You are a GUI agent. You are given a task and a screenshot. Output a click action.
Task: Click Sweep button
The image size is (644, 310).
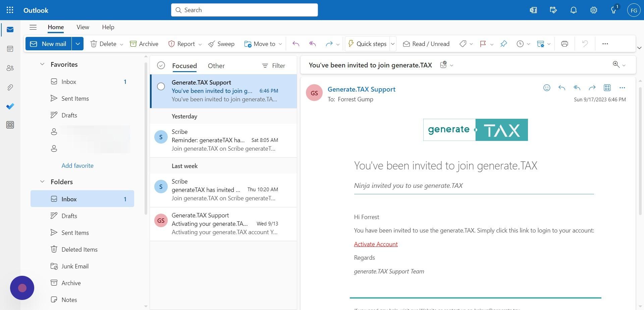[221, 44]
